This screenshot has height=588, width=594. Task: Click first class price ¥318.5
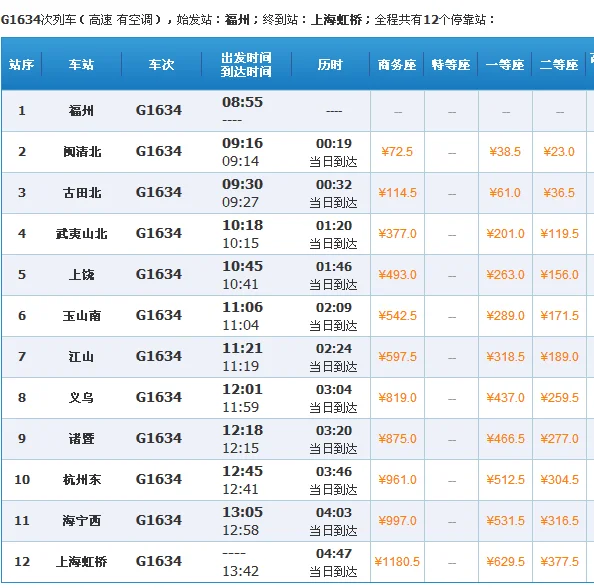coord(505,356)
